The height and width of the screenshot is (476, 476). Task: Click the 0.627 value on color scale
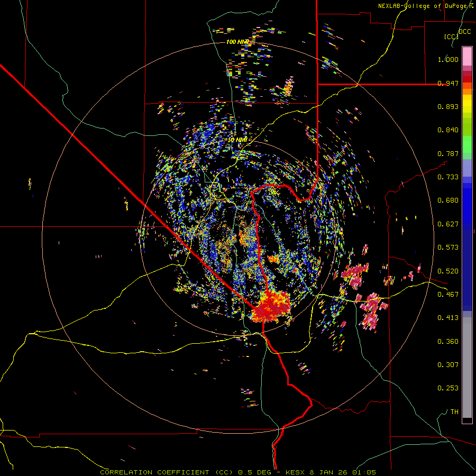click(448, 224)
